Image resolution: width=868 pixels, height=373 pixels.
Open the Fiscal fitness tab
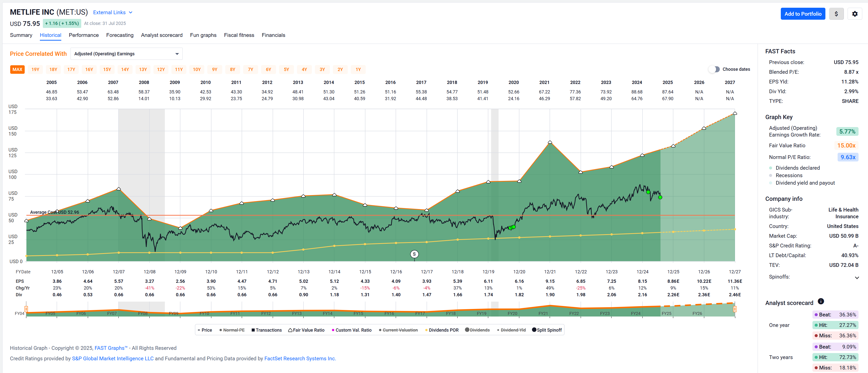(x=239, y=35)
